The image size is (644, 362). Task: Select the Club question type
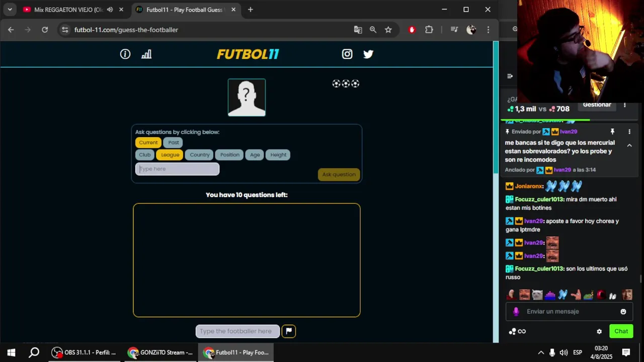click(x=145, y=155)
